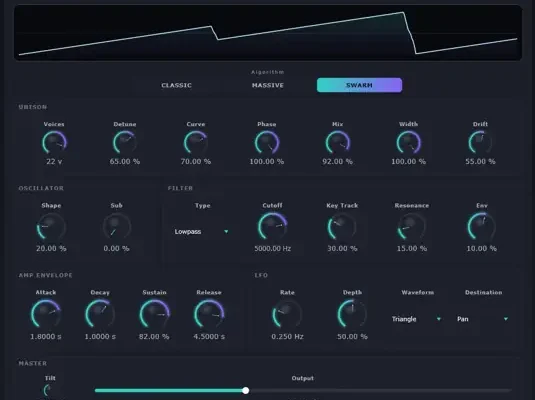This screenshot has width=535, height=400.
Task: Click the Oscillator Sub knob
Action: [116, 227]
